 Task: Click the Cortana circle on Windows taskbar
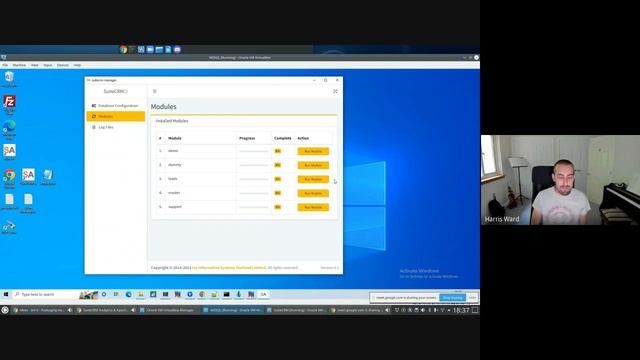coord(104,294)
